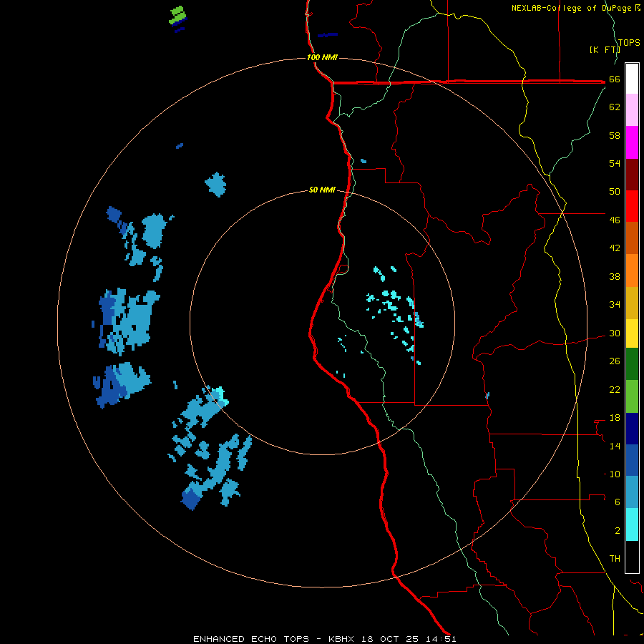Click legend value 58
The width and height of the screenshot is (644, 644).
(x=615, y=135)
